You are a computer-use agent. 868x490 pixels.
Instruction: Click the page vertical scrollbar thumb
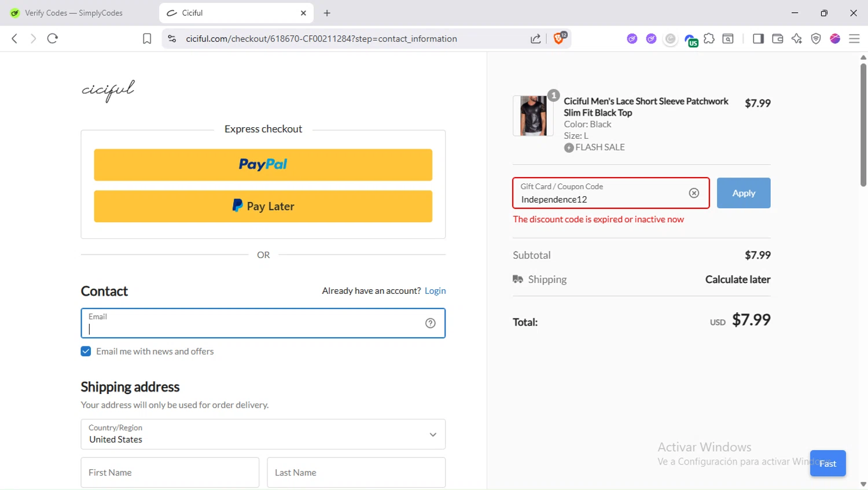pos(863,124)
